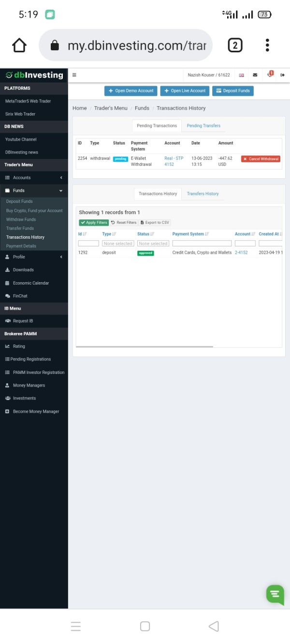This screenshot has height=644, width=290.
Task: Sort table by Id column
Action: [83, 234]
